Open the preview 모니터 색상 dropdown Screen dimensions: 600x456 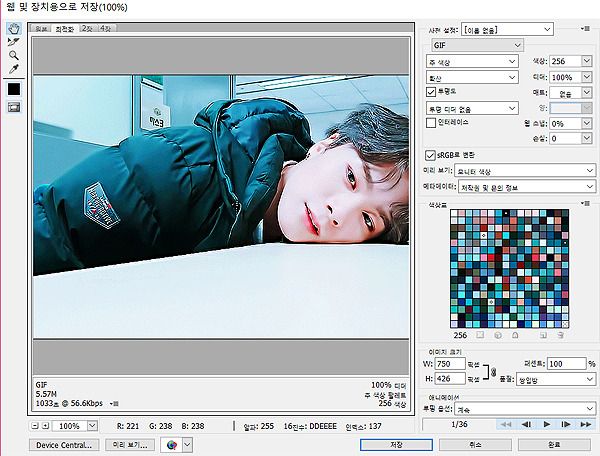pos(525,171)
